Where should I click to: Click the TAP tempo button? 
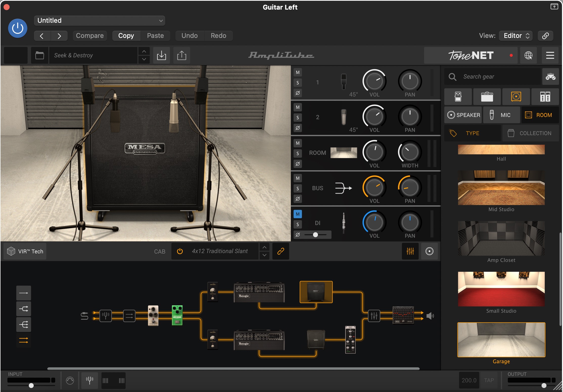click(489, 380)
